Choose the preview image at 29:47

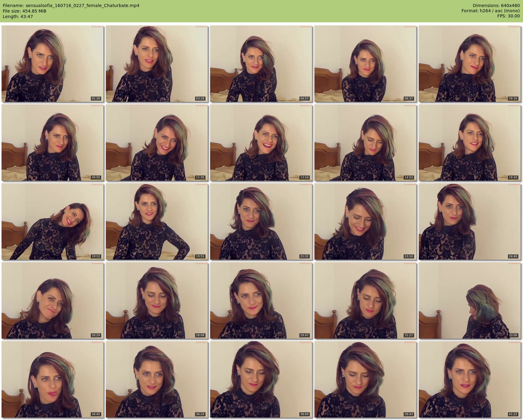(261, 300)
